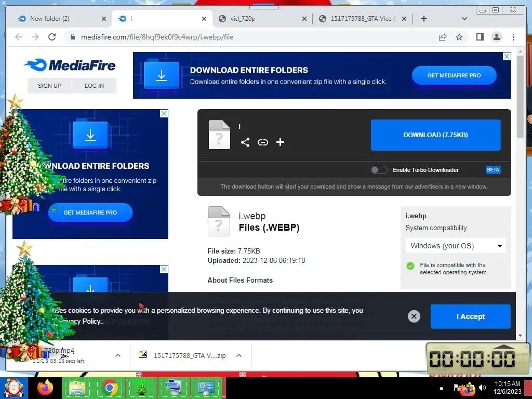Click the address bar URL
The width and height of the screenshot is (532, 399).
click(x=157, y=37)
